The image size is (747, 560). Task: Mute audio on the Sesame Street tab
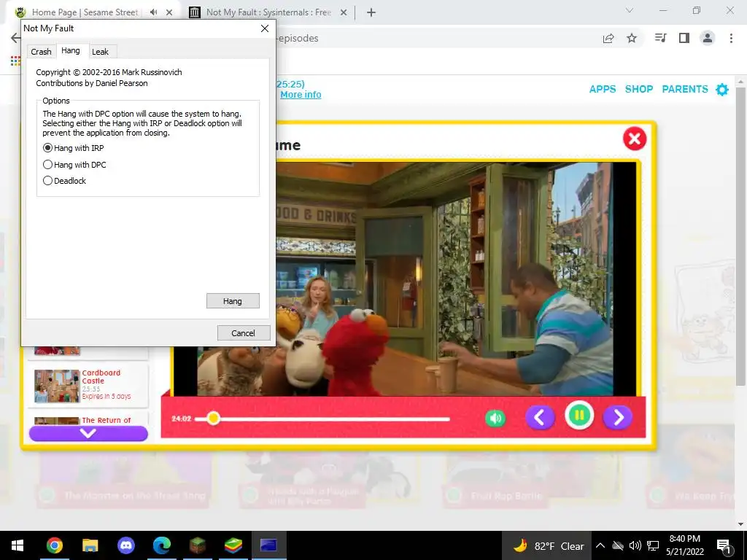point(153,12)
